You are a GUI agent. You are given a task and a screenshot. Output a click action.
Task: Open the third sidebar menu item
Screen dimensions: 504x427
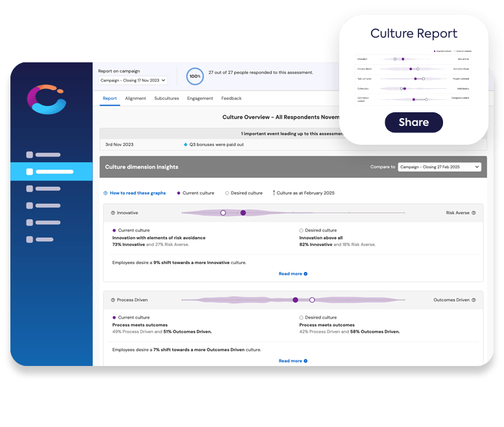43,189
